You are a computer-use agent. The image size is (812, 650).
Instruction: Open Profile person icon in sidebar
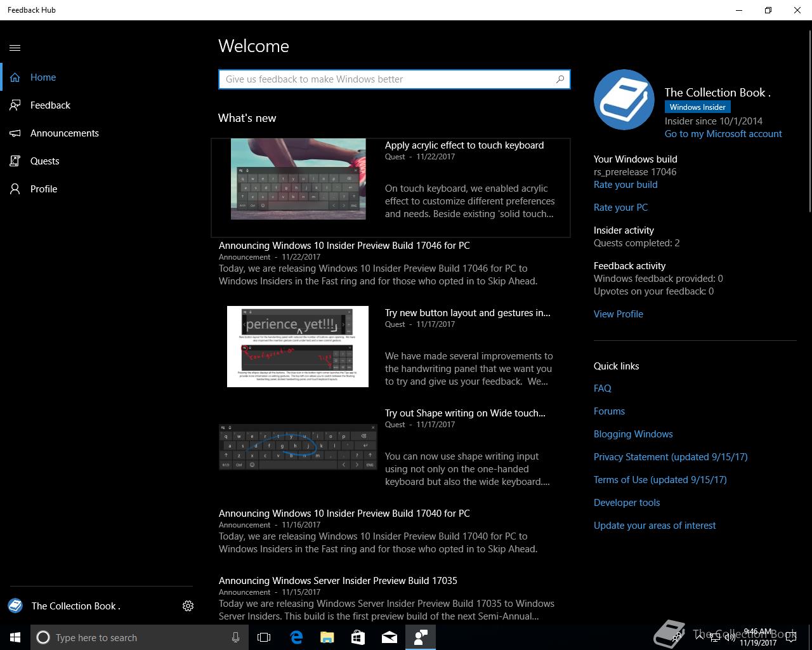(x=15, y=189)
